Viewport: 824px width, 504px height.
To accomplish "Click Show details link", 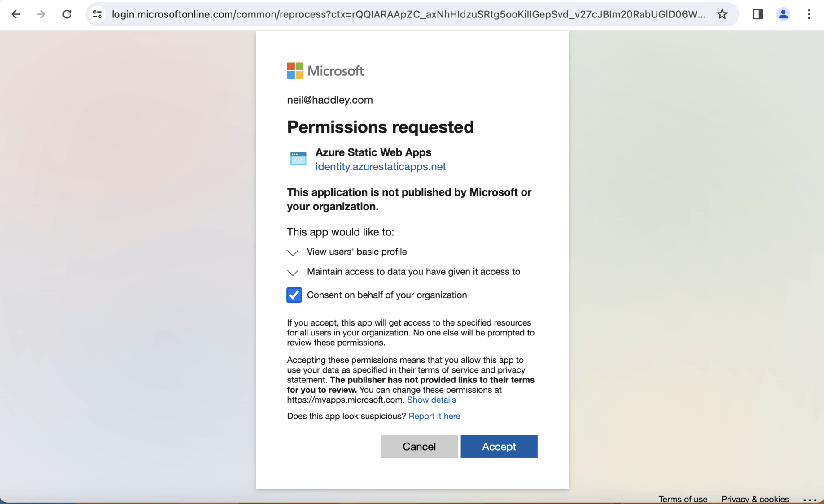I will [x=431, y=400].
